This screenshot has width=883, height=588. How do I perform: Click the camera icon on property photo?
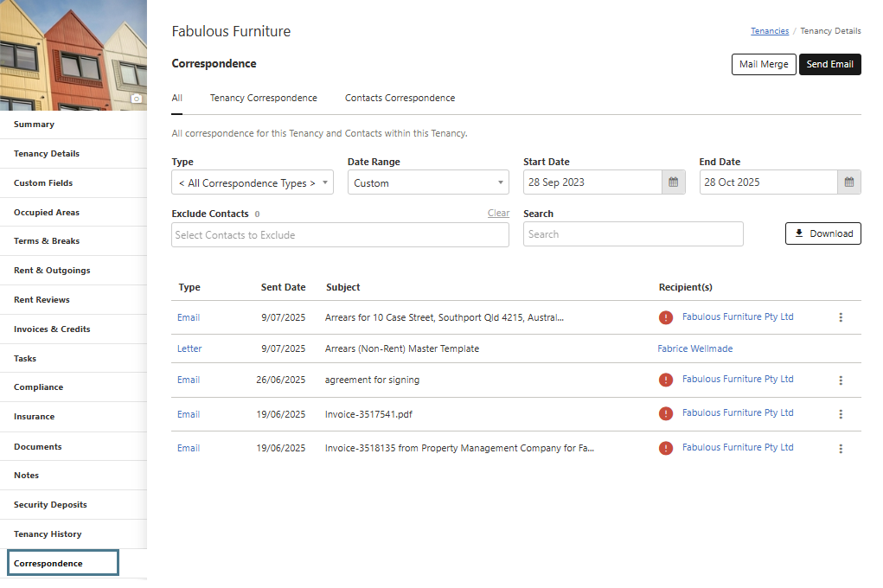tap(136, 99)
